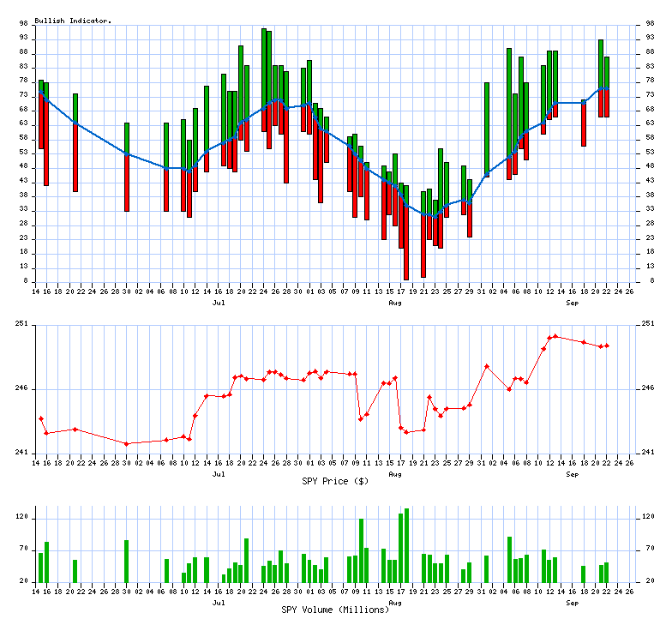This screenshot has height=625, width=672.
Task: Click the "Jul" month label under the bullish chart
Action: coord(219,303)
